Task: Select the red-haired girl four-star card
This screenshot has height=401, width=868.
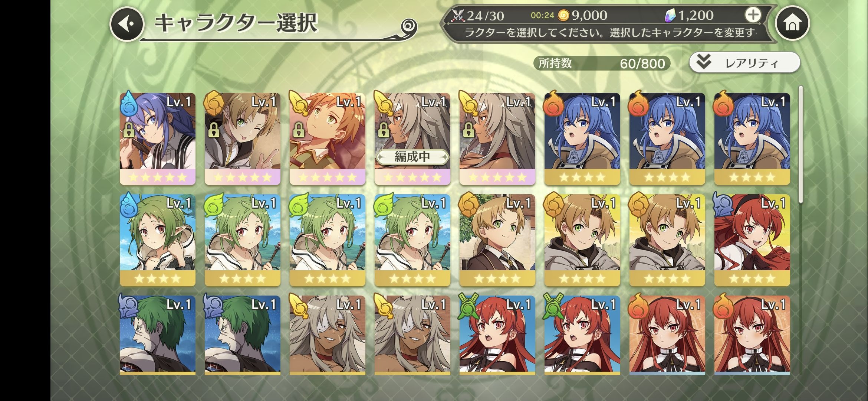Action: [x=752, y=240]
